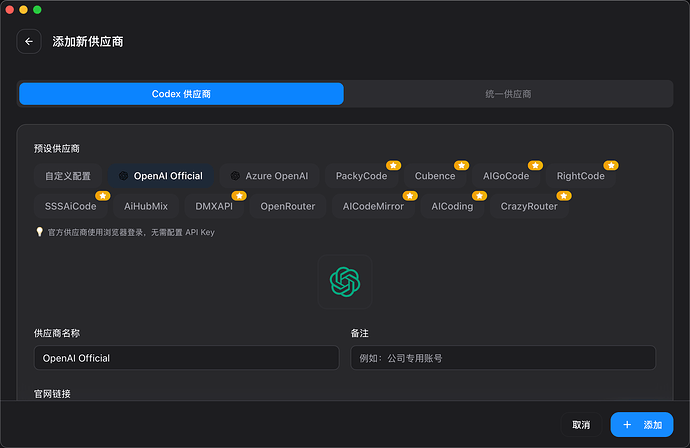Click the star badge on DMXAPI

239,196
